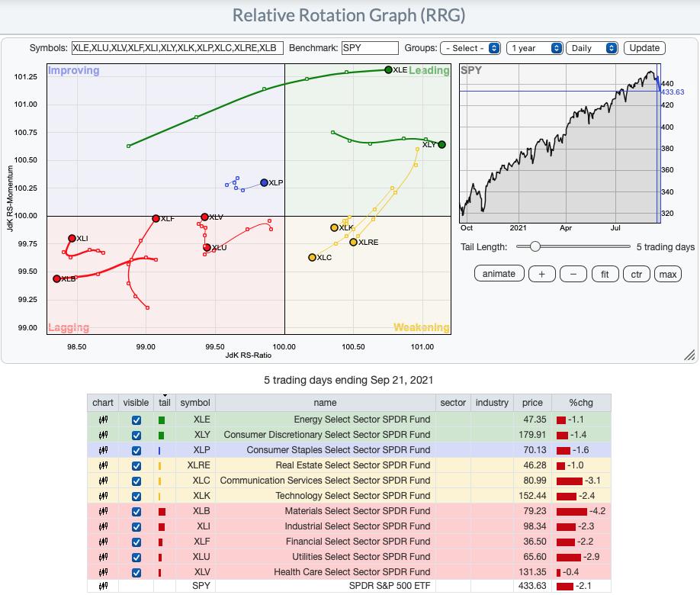Click the XLE point in the Leading quadrant
Viewport: 700px width, 595px height.
click(x=388, y=69)
